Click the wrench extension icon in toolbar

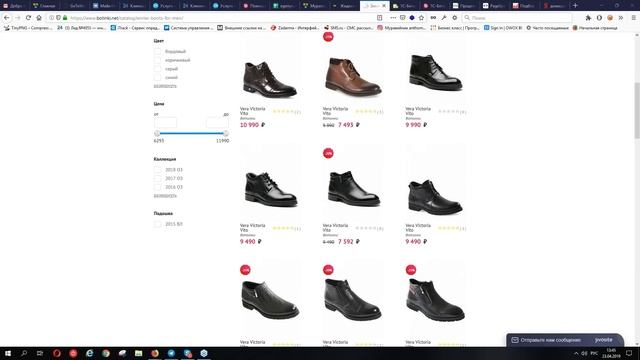444,18
